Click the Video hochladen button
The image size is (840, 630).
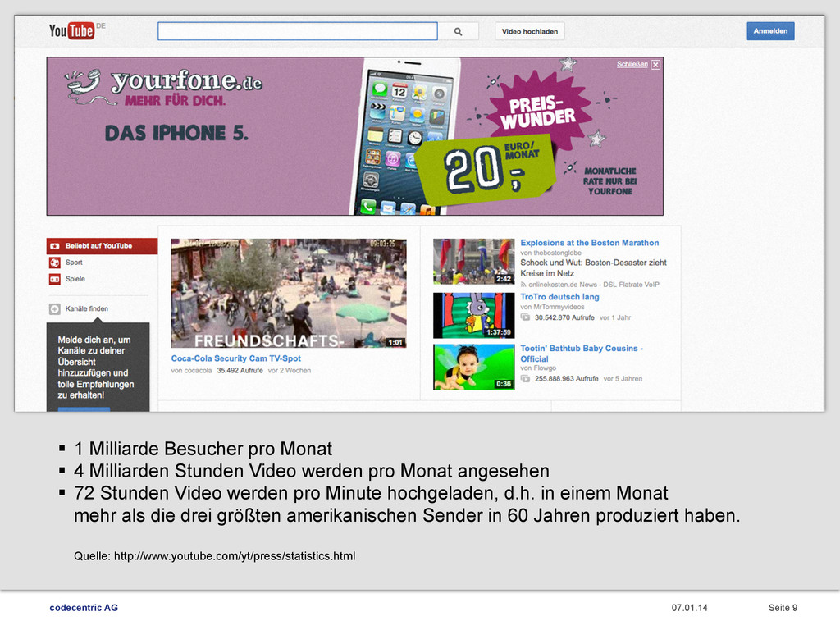(x=529, y=32)
